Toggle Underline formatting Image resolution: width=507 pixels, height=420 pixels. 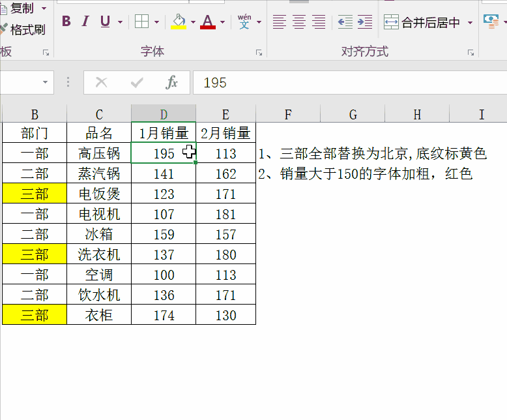point(105,22)
